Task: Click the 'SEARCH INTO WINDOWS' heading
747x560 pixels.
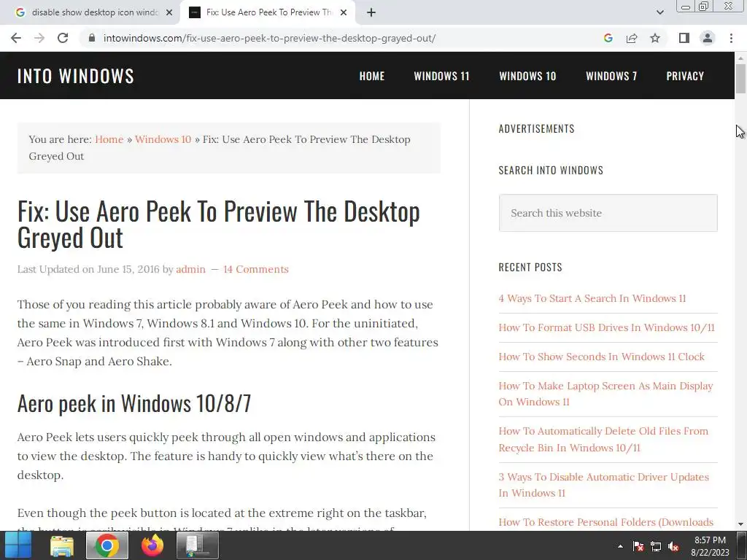Action: point(551,170)
